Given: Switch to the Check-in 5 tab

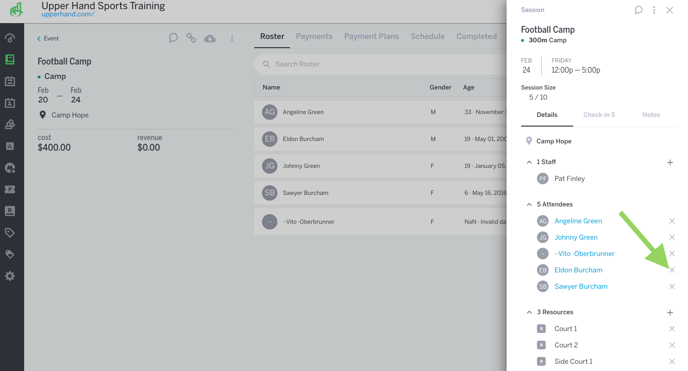Looking at the screenshot, I should pyautogui.click(x=599, y=115).
